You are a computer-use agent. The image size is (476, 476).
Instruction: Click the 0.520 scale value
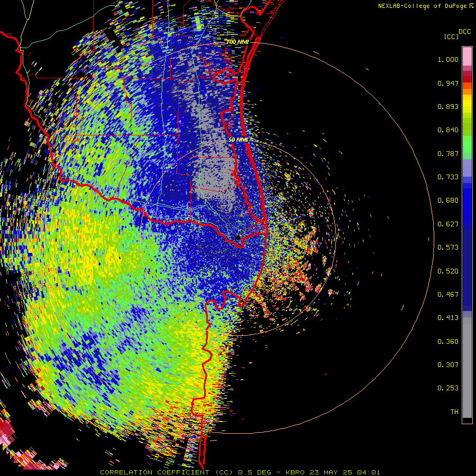(x=448, y=271)
